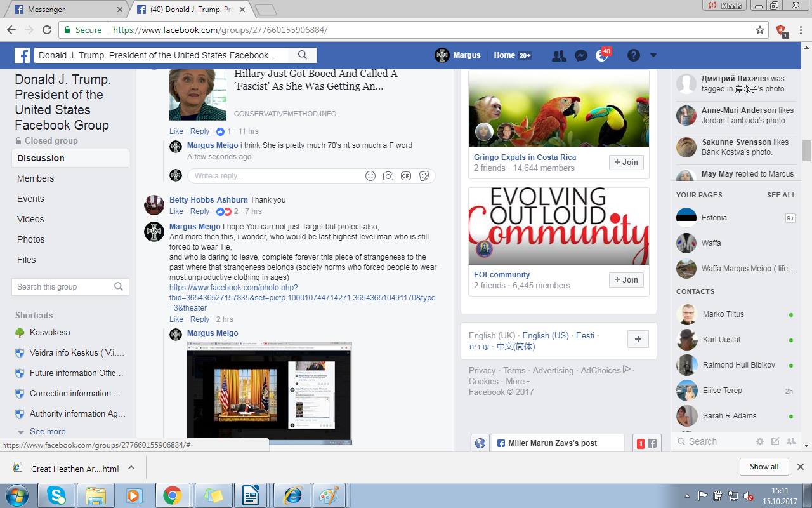
Task: Attach a photo using the camera icon
Action: pos(388,176)
